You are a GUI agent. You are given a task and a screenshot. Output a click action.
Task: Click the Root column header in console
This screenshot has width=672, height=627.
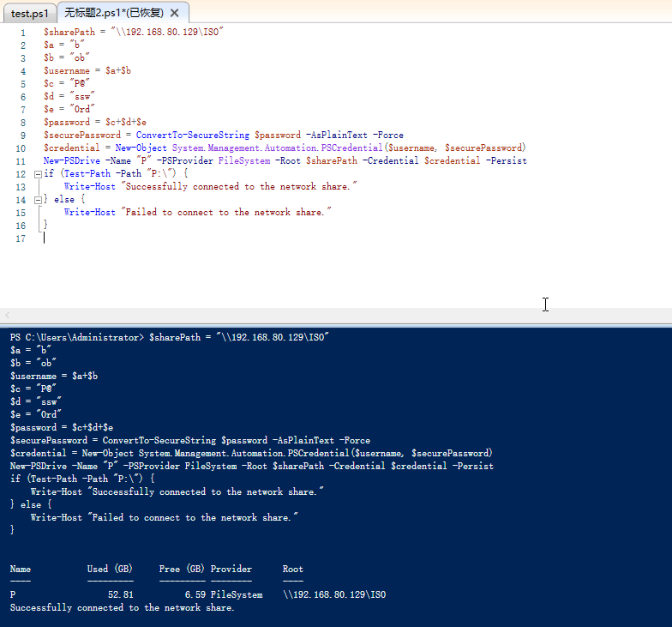pyautogui.click(x=292, y=569)
